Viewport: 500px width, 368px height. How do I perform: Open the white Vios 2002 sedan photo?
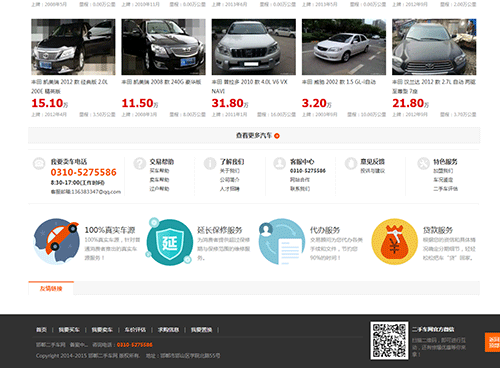point(344,47)
